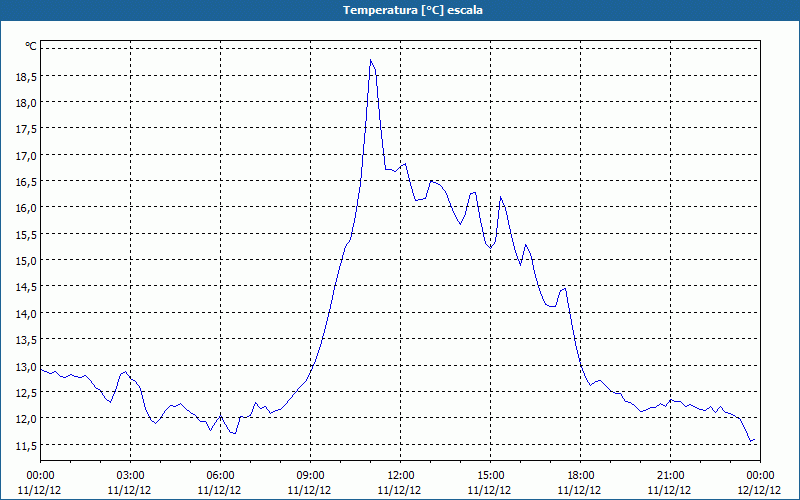Click the °C unit label
Viewport: 800px width, 500px height.
pyautogui.click(x=31, y=46)
